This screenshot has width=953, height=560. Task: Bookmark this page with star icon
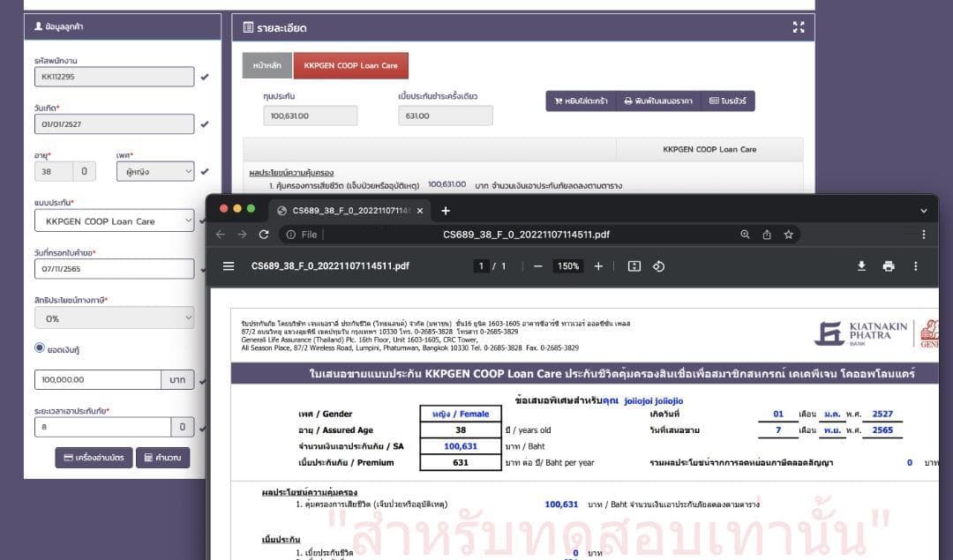pos(788,235)
